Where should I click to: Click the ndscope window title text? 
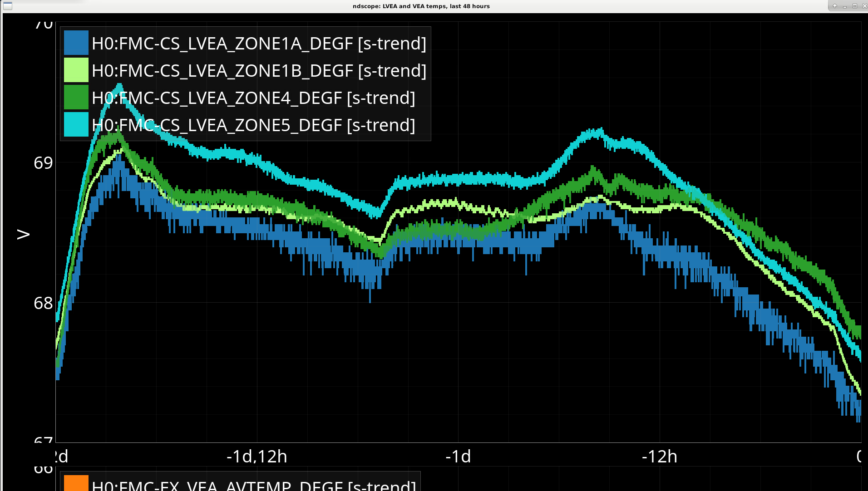coord(421,6)
